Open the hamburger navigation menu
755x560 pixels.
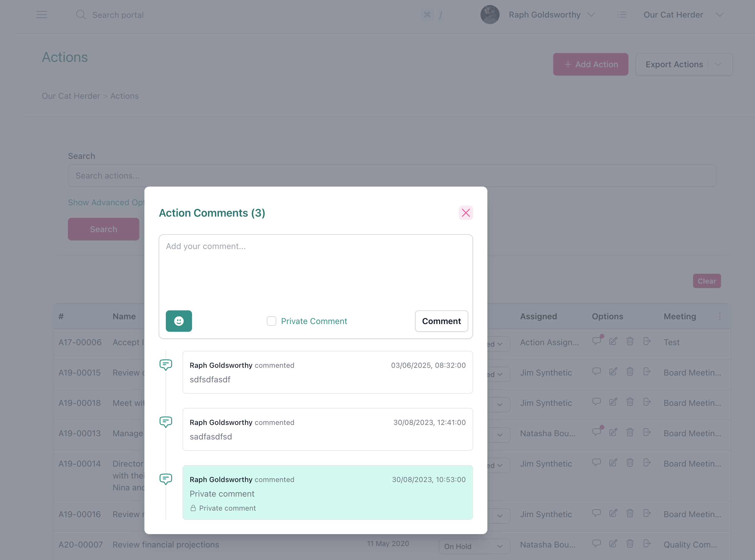[x=41, y=15]
